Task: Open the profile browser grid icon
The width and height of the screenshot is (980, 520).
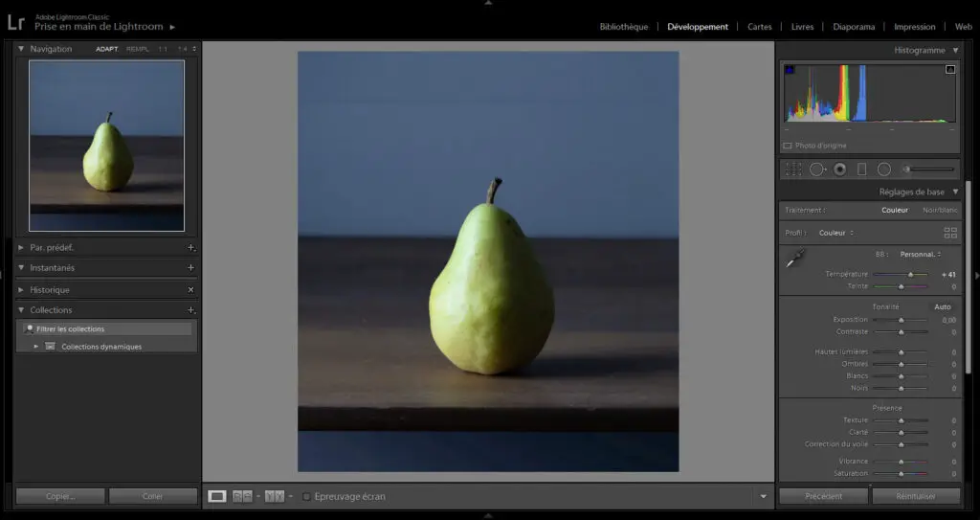Action: [950, 233]
